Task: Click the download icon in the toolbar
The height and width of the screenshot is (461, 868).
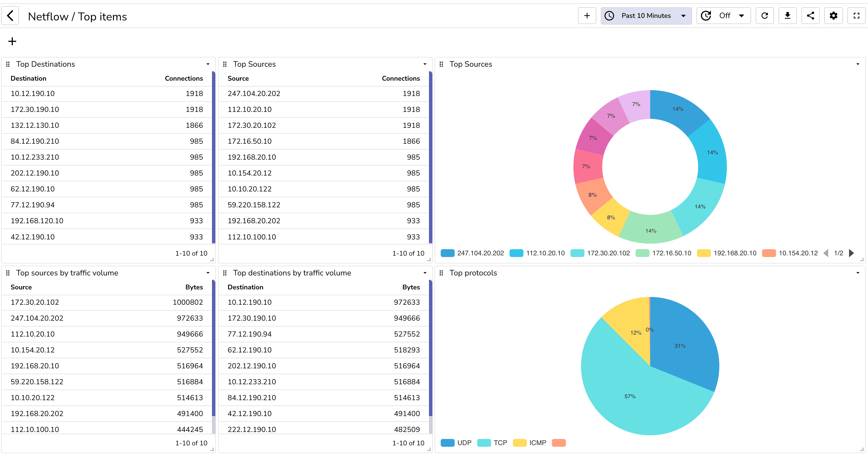Action: click(787, 16)
